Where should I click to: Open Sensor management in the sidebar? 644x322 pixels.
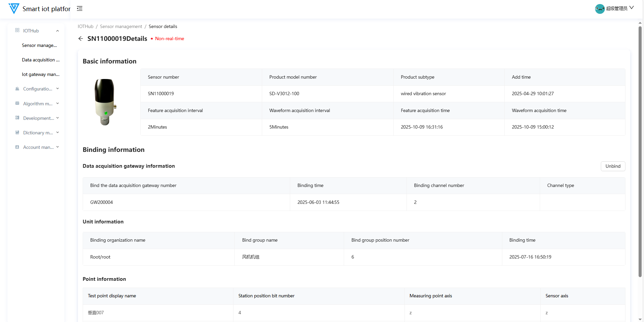39,45
